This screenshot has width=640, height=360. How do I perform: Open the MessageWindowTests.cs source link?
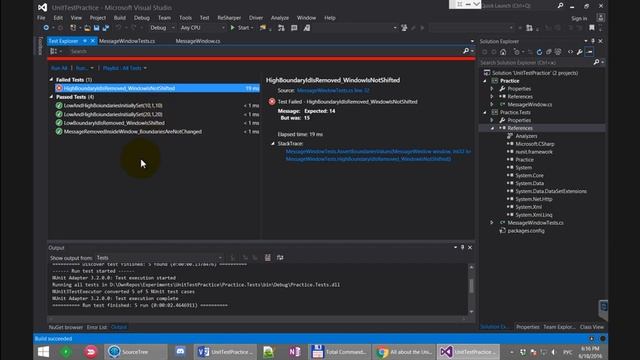tap(333, 91)
